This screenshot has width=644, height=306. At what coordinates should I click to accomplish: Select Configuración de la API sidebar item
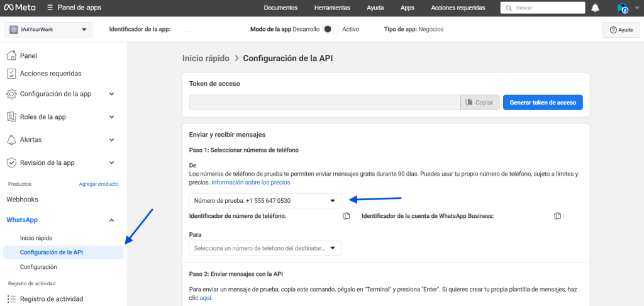64,252
